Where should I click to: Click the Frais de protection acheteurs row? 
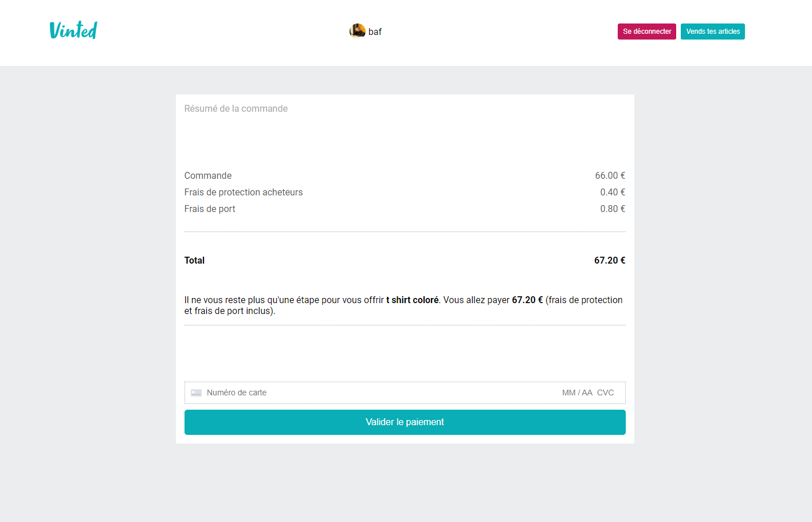click(243, 192)
